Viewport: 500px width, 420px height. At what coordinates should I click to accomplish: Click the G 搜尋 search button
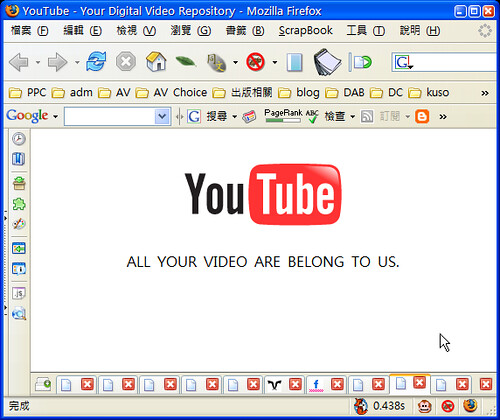[x=207, y=116]
